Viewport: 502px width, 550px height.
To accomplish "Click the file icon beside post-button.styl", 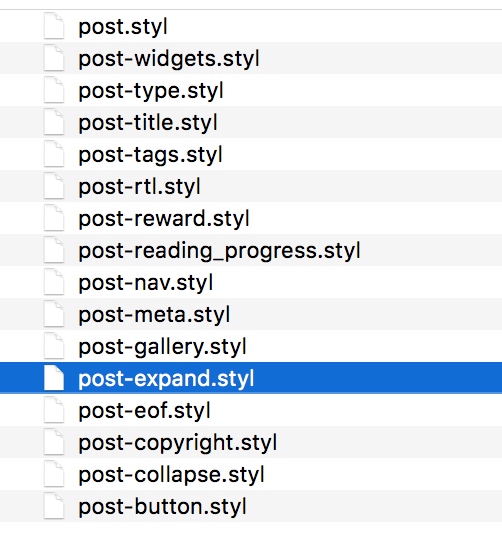I will tap(54, 506).
